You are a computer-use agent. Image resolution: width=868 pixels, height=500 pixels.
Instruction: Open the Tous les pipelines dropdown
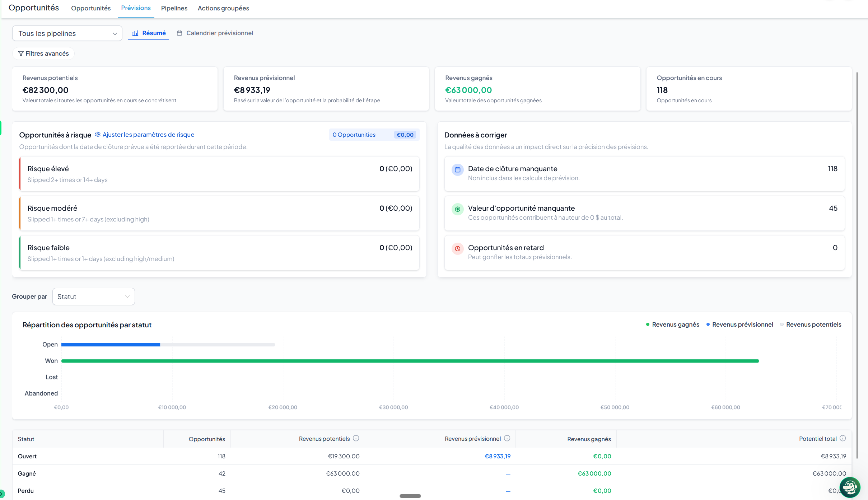tap(67, 33)
